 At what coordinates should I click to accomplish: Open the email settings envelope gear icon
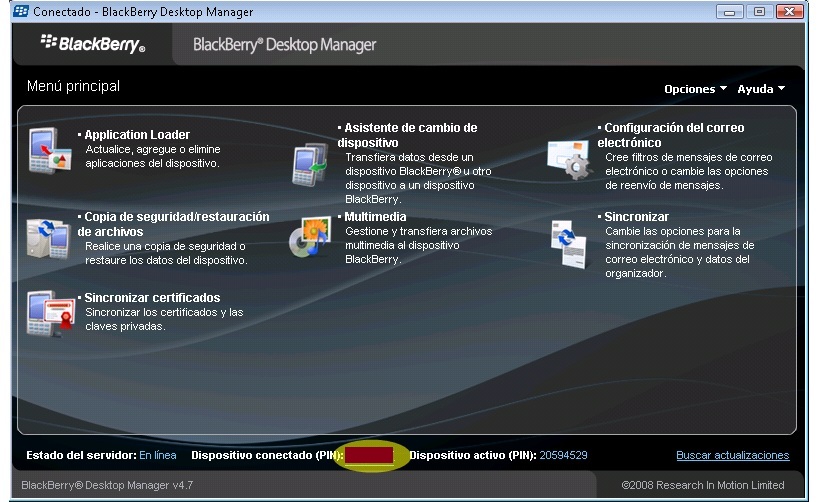tap(569, 160)
